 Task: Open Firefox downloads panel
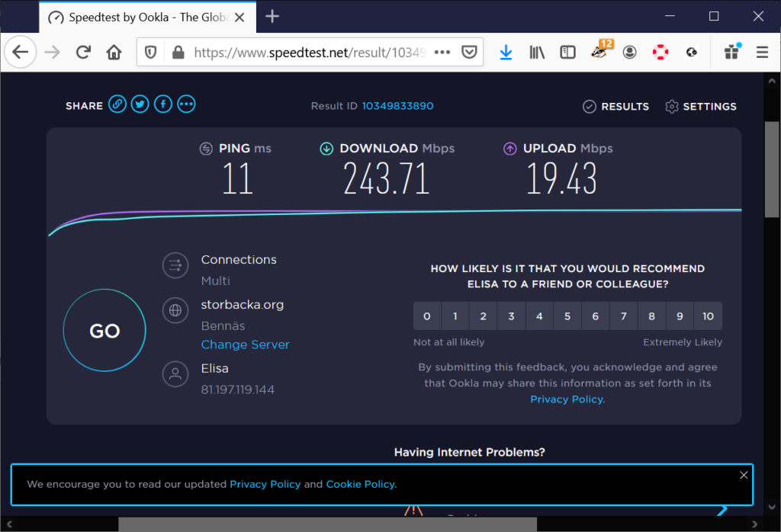(506, 52)
